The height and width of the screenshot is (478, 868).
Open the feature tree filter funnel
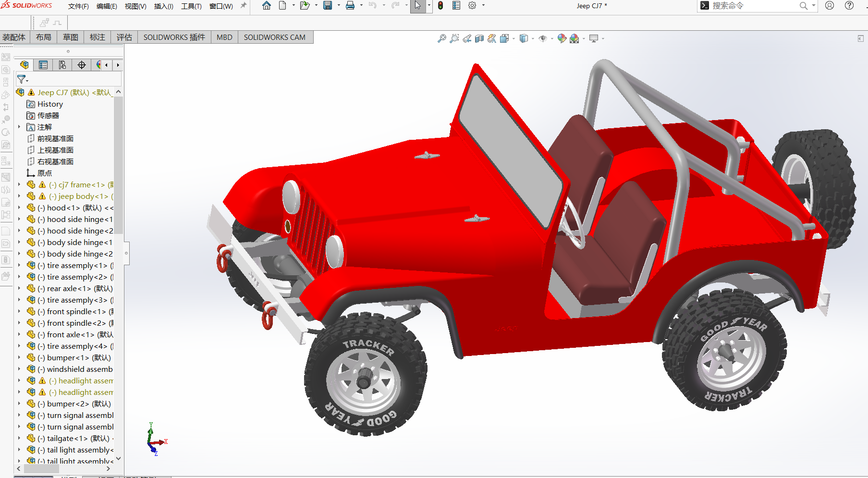pyautogui.click(x=23, y=79)
